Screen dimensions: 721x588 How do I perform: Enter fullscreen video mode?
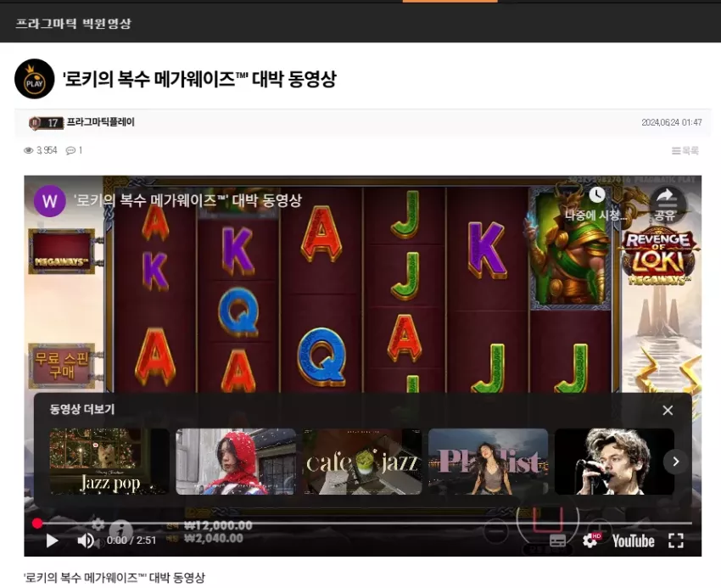pyautogui.click(x=675, y=540)
